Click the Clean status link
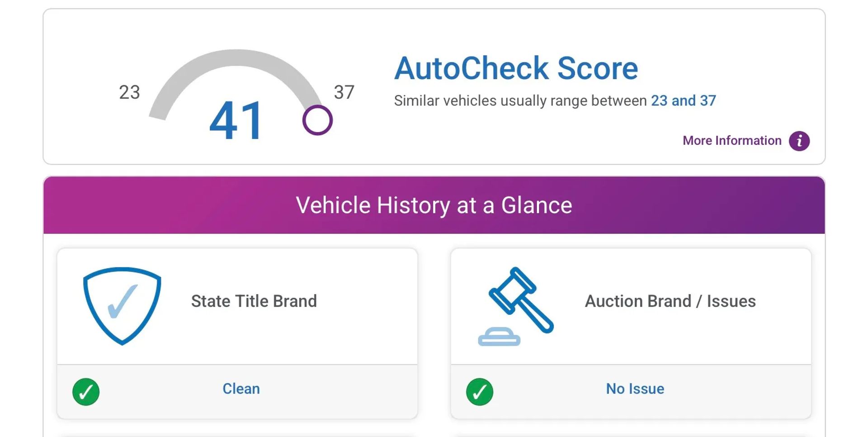This screenshot has height=437, width=868. 241,389
